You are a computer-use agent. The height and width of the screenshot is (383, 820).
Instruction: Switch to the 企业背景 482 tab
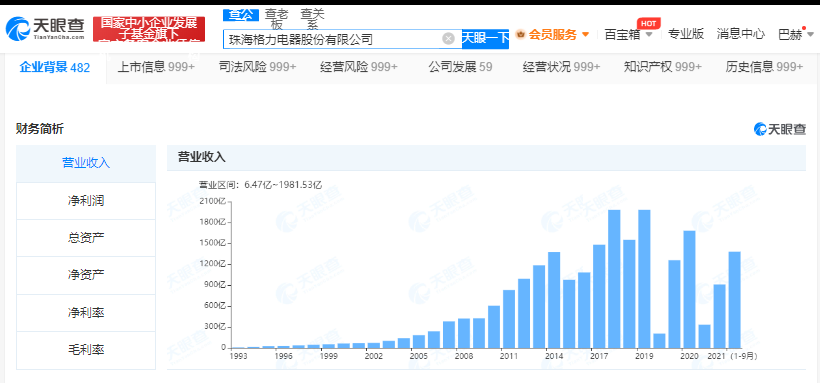pyautogui.click(x=54, y=67)
